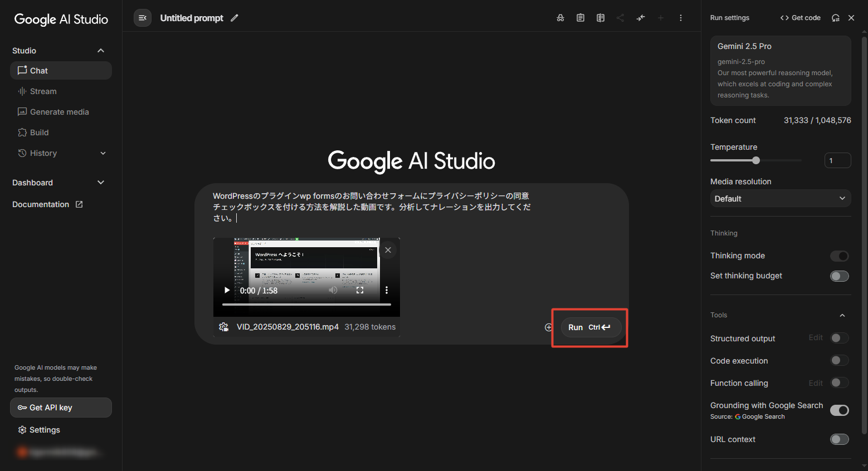Screen dimensions: 868x471
Task: Enable Structured output toggle
Action: click(840, 338)
